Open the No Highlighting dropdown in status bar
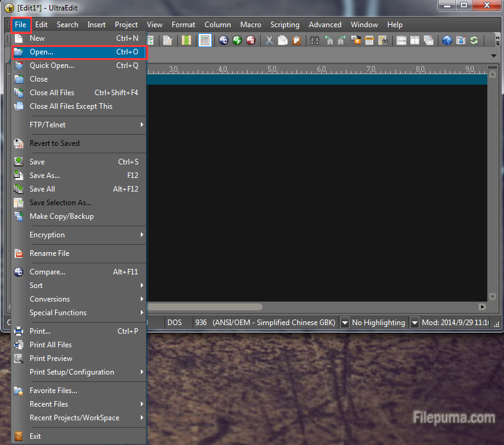Viewport: 504px width, 445px height. [x=414, y=323]
